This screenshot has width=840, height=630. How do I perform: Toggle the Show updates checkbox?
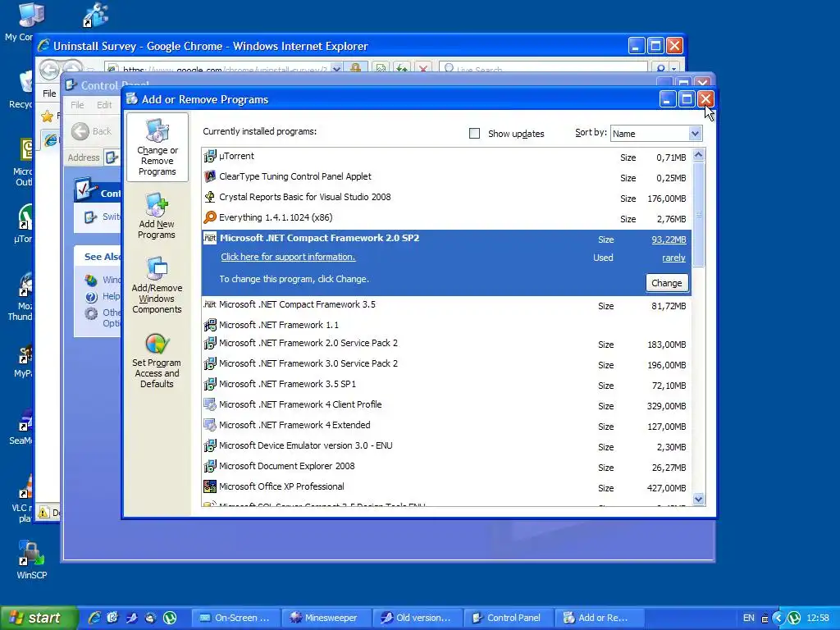point(475,134)
